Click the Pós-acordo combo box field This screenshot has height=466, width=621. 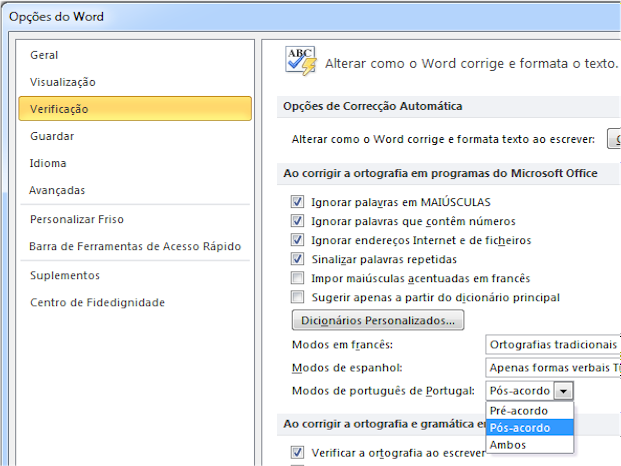tap(520, 391)
